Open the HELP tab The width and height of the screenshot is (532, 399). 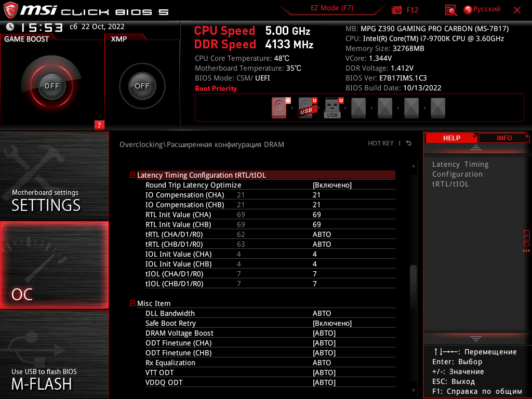pos(451,138)
